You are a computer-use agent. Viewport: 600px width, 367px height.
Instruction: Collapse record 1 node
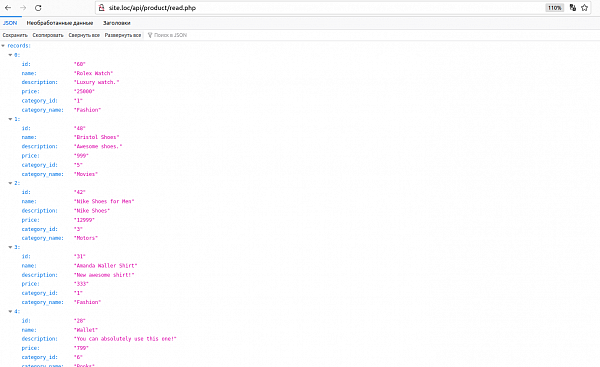10,119
